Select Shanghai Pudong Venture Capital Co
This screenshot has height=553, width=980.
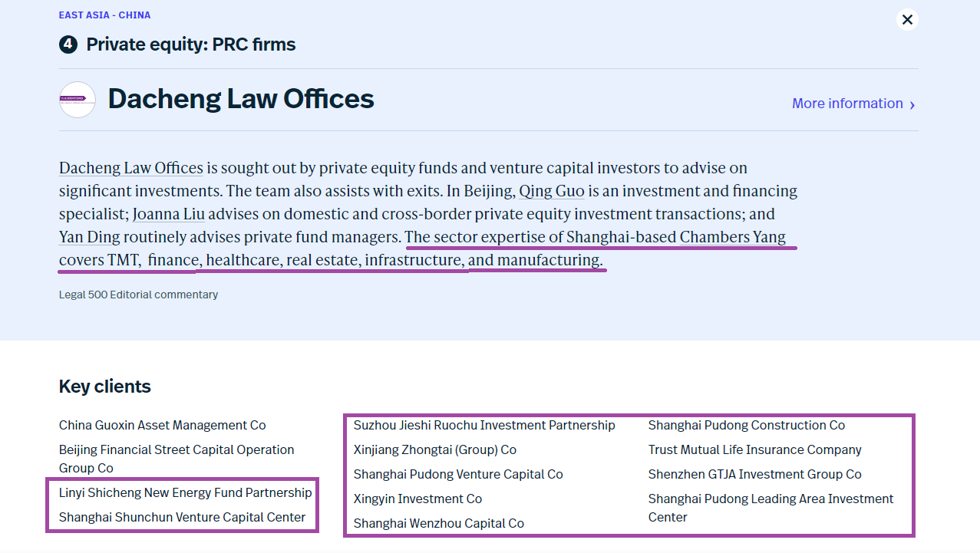pos(458,474)
